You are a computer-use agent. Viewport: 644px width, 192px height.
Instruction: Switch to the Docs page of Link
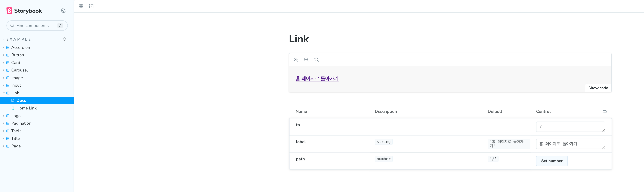tap(21, 100)
